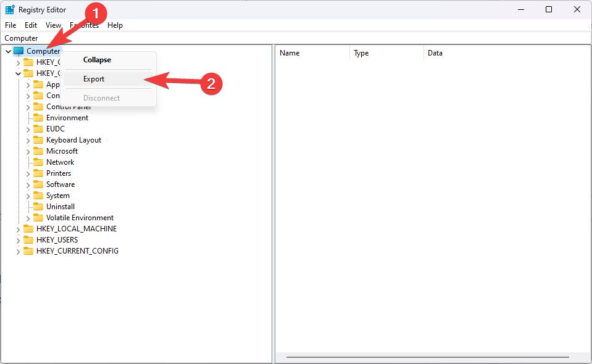Click the HKEY_LOCAL_MACHINE folder icon
592x364 pixels.
[28, 229]
